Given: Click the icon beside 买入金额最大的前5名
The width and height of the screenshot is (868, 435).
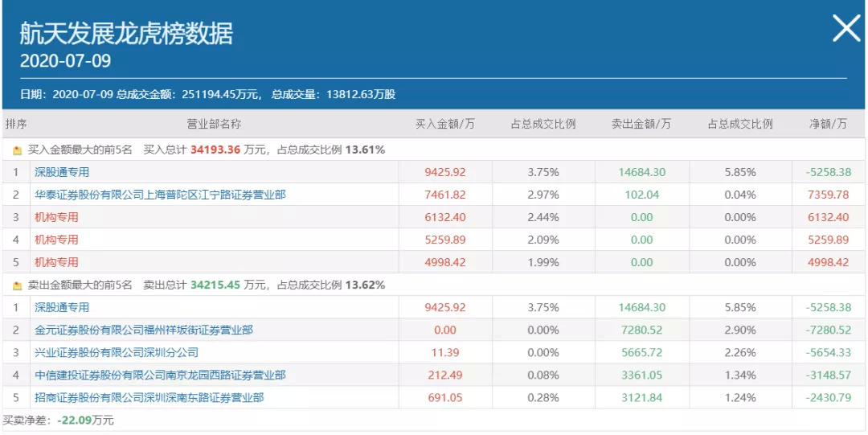Looking at the screenshot, I should [x=17, y=150].
